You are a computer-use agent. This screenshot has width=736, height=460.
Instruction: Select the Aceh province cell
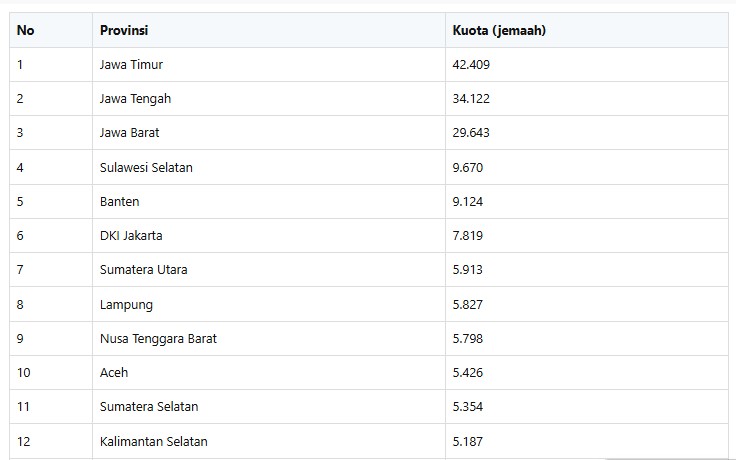click(x=268, y=373)
